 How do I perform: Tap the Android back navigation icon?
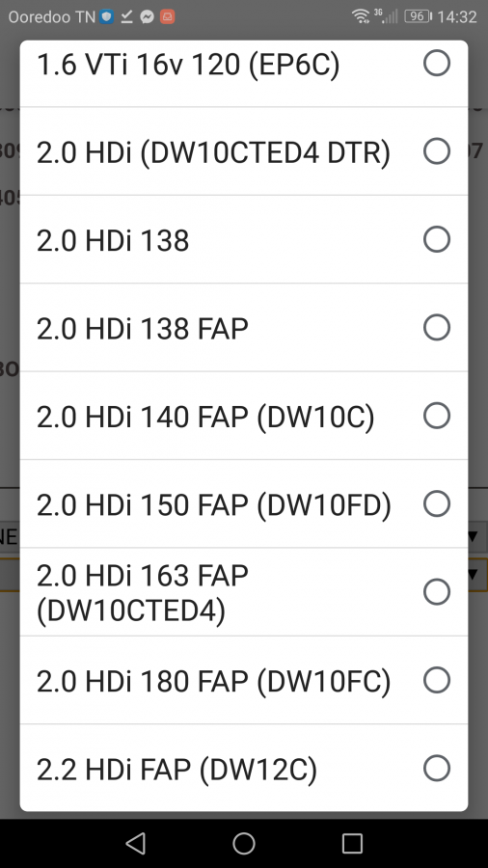click(136, 843)
